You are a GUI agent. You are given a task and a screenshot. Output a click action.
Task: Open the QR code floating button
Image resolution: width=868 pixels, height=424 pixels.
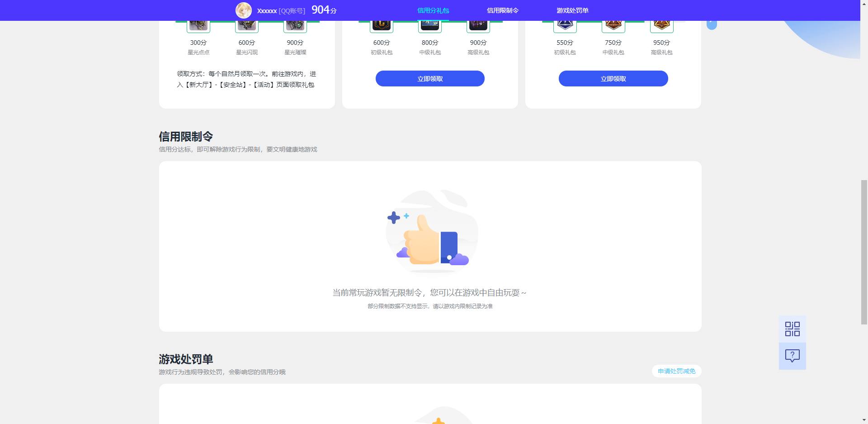click(792, 329)
